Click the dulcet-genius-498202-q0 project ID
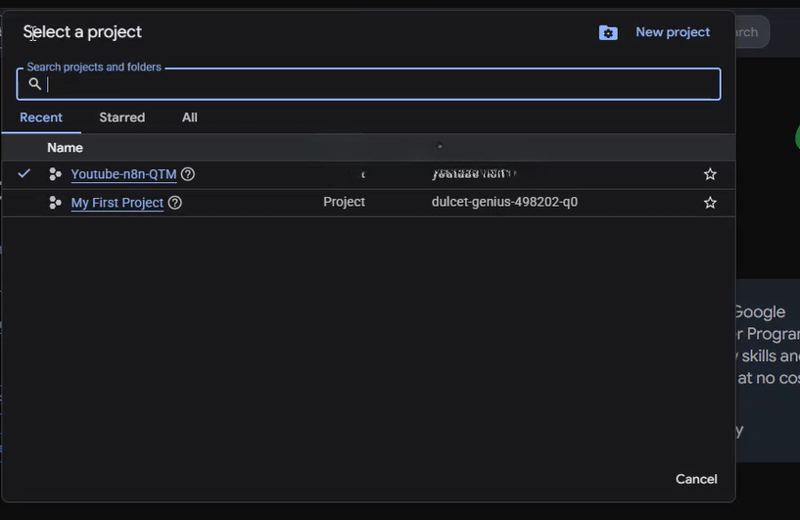This screenshot has width=800, height=520. pyautogui.click(x=505, y=202)
